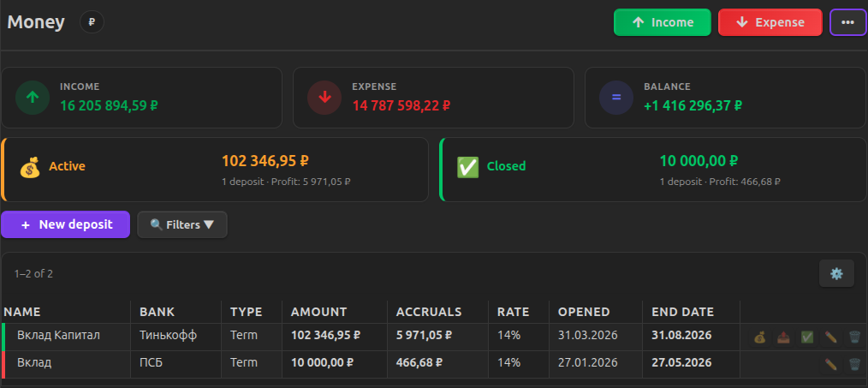The height and width of the screenshot is (388, 868).
Task: Select the Вклад name cell in the ПСБ row
Action: click(x=34, y=362)
